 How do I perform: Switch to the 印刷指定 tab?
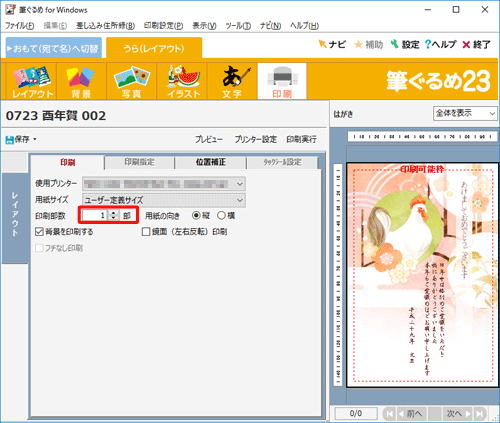click(139, 162)
